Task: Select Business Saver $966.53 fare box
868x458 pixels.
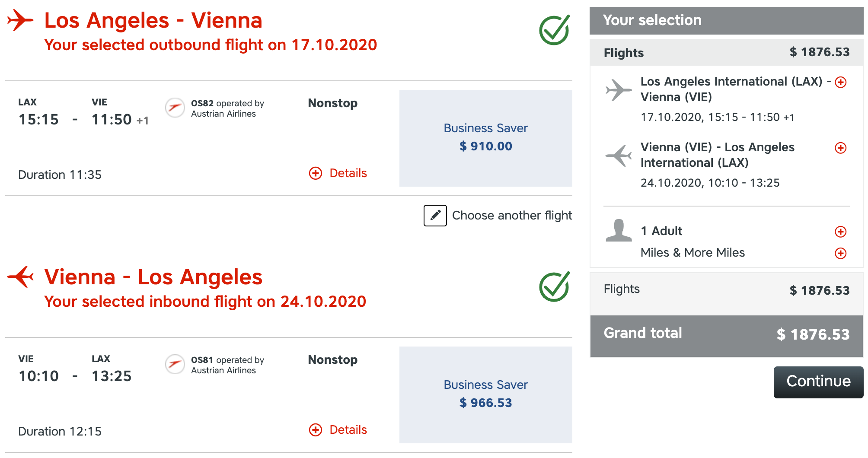Action: [x=485, y=394]
